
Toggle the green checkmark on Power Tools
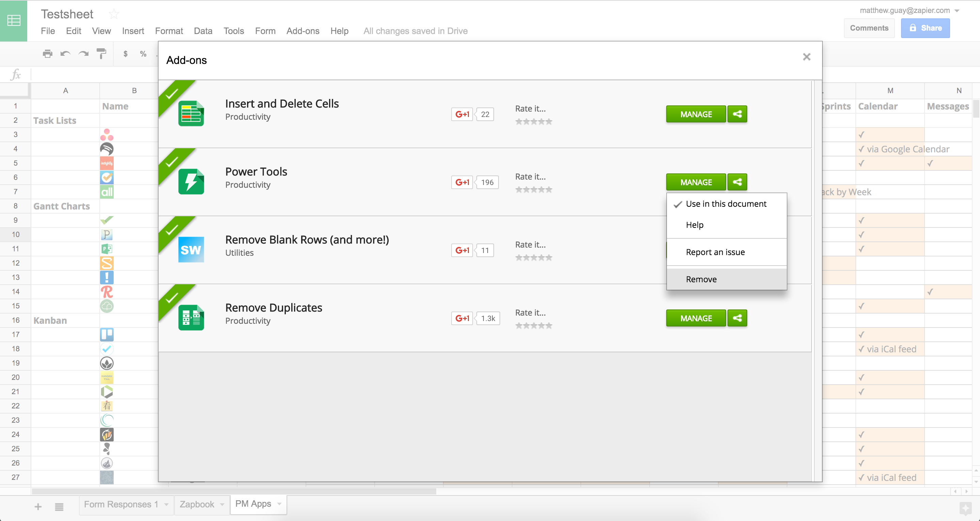click(x=171, y=163)
